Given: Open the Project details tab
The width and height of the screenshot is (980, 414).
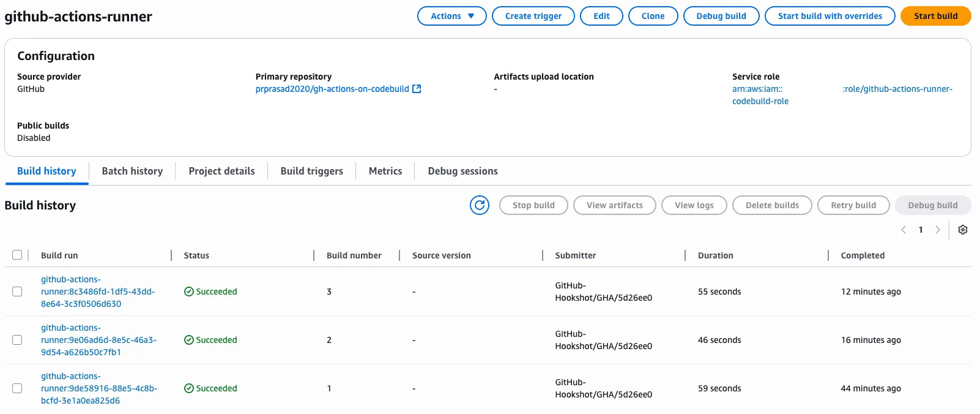Looking at the screenshot, I should point(221,171).
